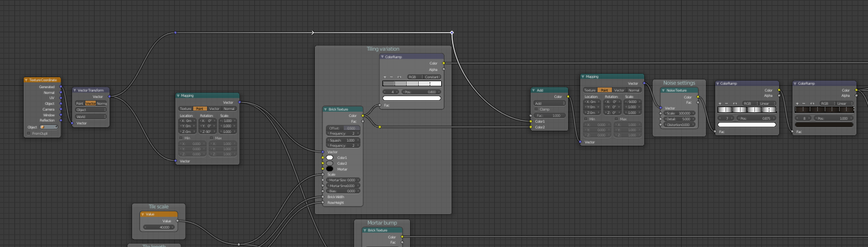Click the Noise Texture Distortion field
Screen dimensions: 868x247
pyautogui.click(x=678, y=124)
